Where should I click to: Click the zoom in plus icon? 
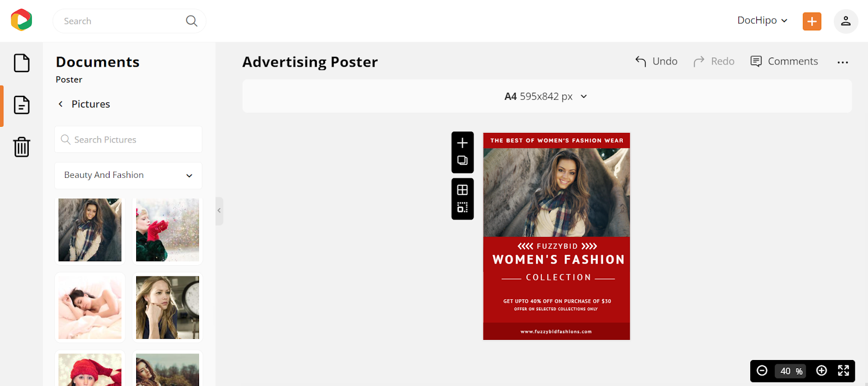[821, 371]
